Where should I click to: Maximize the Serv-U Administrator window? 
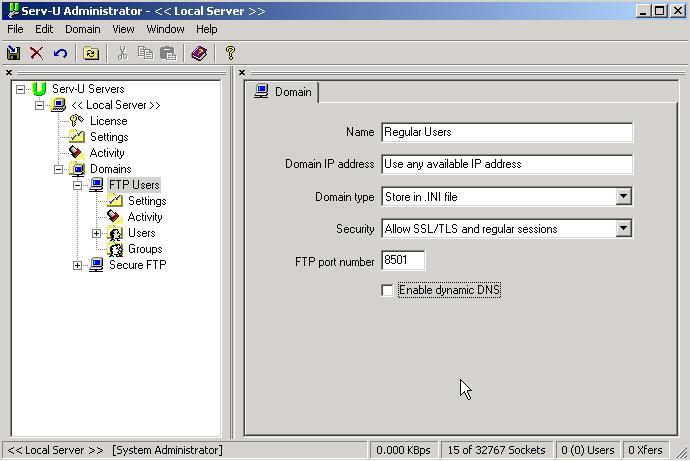(660, 11)
